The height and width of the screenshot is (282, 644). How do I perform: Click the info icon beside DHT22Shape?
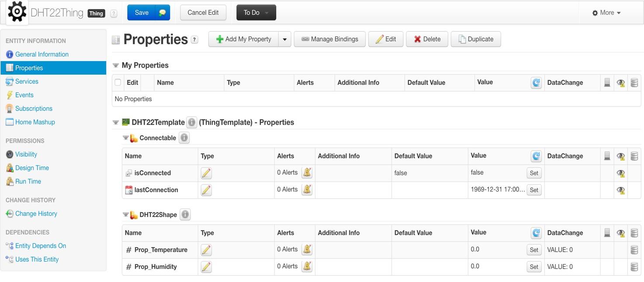185,214
